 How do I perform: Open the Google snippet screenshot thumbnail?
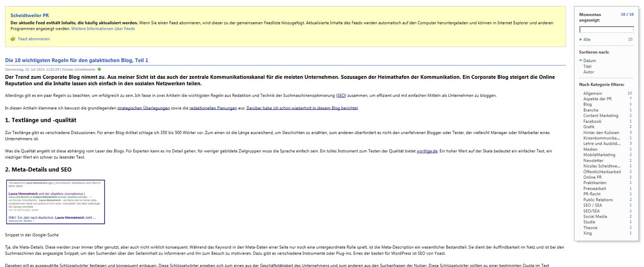click(x=56, y=202)
